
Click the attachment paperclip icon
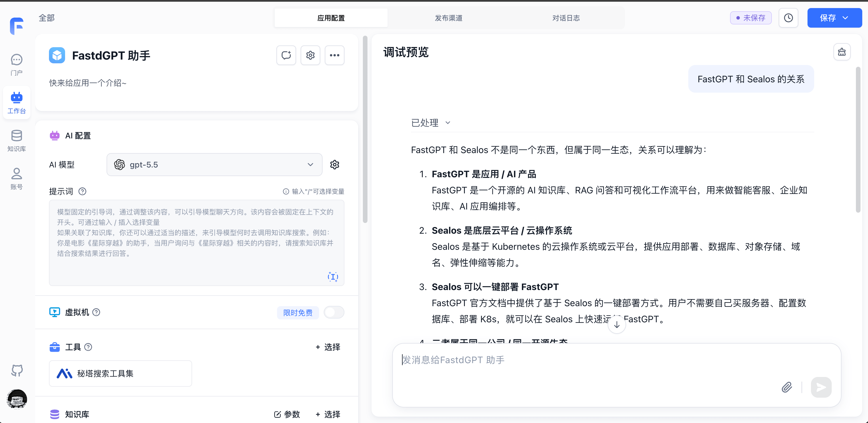tap(787, 387)
